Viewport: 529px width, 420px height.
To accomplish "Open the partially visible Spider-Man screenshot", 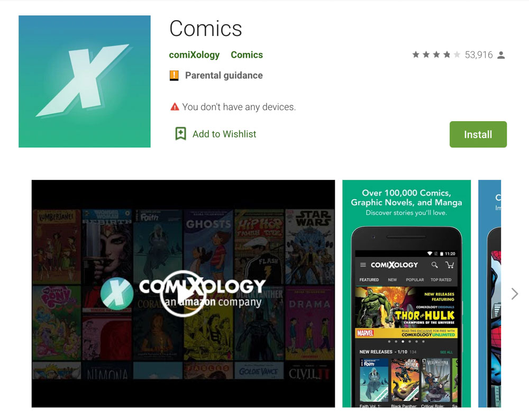I will [x=489, y=294].
